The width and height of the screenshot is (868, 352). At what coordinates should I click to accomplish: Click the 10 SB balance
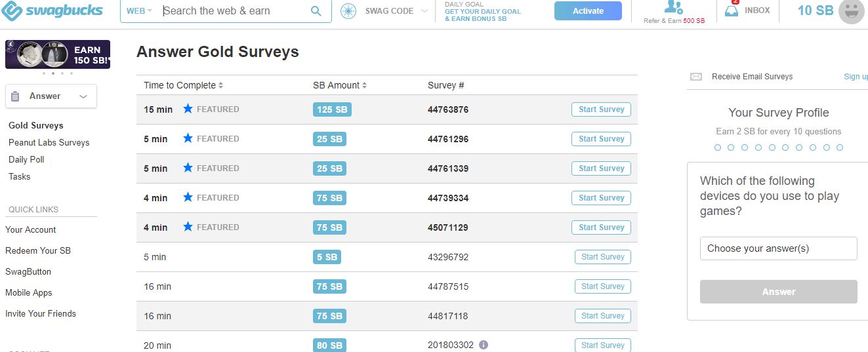pos(816,11)
